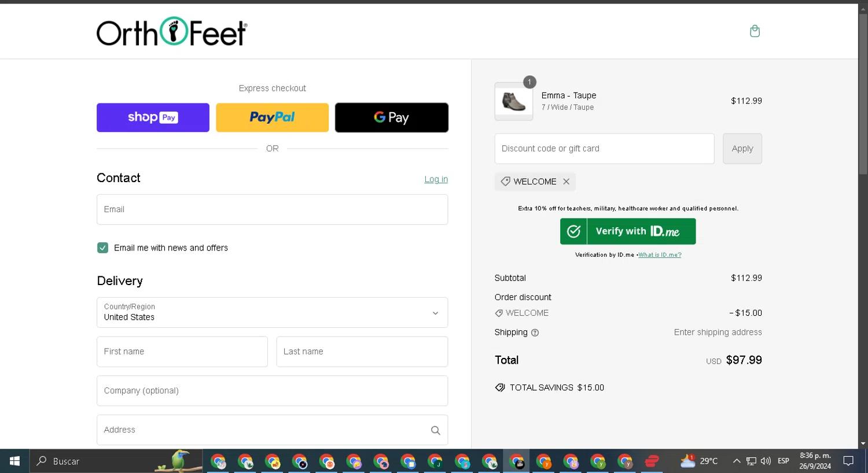
Task: Open Windows Start menu
Action: [x=14, y=461]
